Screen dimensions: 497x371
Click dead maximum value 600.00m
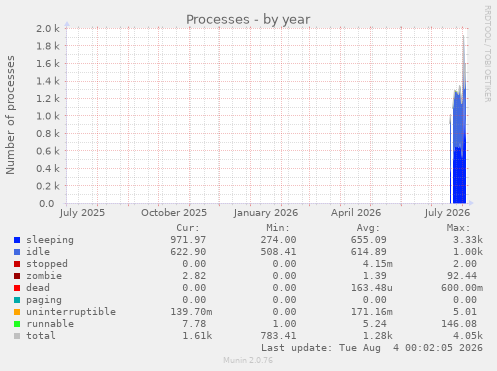[462, 288]
